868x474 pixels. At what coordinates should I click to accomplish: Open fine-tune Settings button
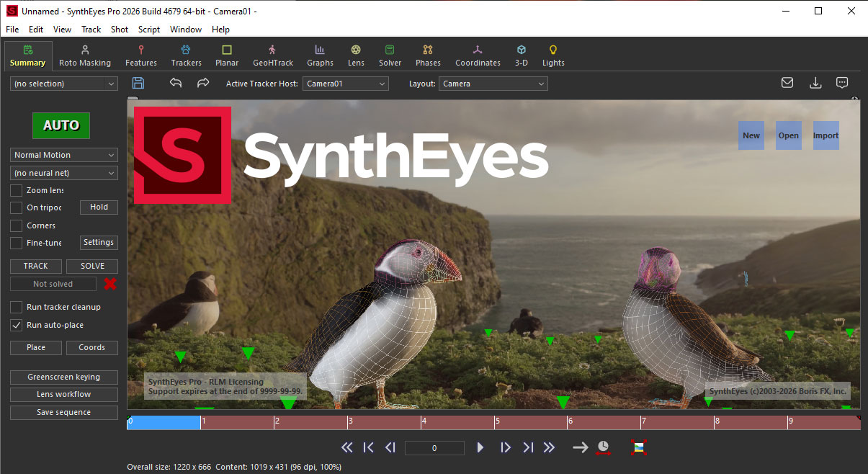pyautogui.click(x=99, y=243)
